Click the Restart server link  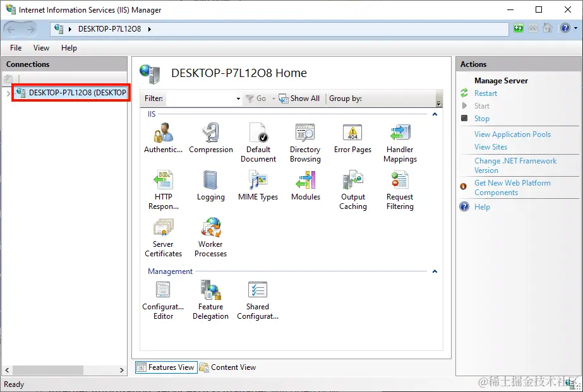pos(486,93)
